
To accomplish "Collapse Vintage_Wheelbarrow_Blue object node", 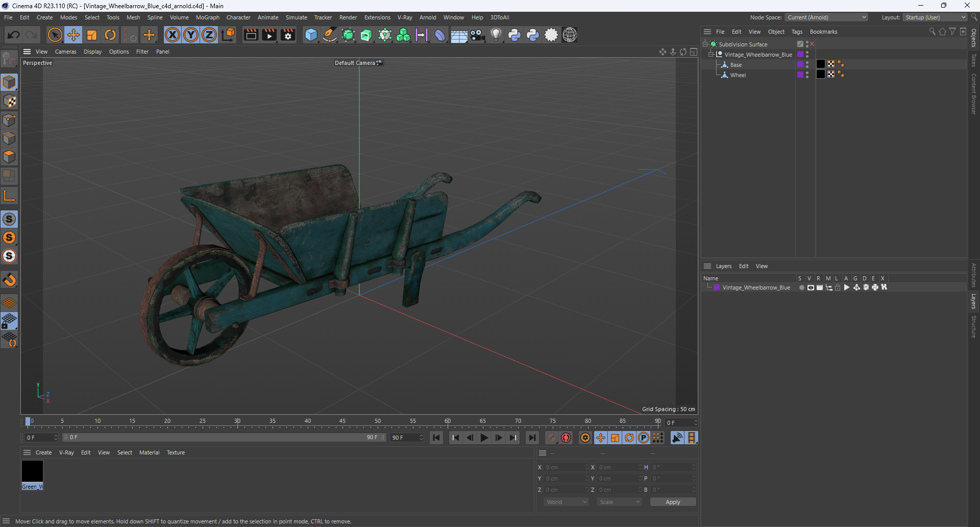I will [711, 55].
